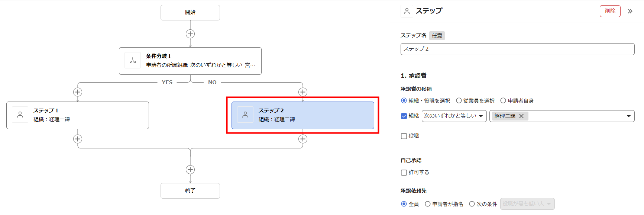Click the plus icon above the 終了 node
Viewport: 644px width, 215px height.
tap(190, 170)
